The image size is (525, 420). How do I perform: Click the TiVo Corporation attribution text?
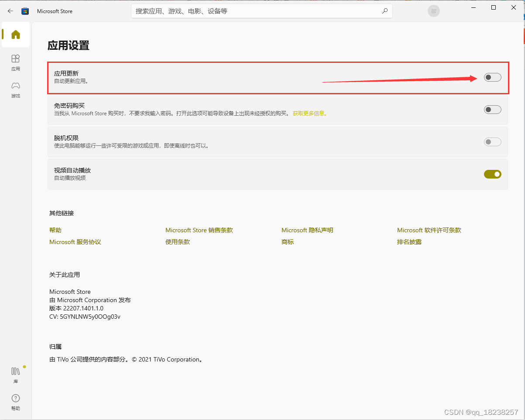point(126,360)
